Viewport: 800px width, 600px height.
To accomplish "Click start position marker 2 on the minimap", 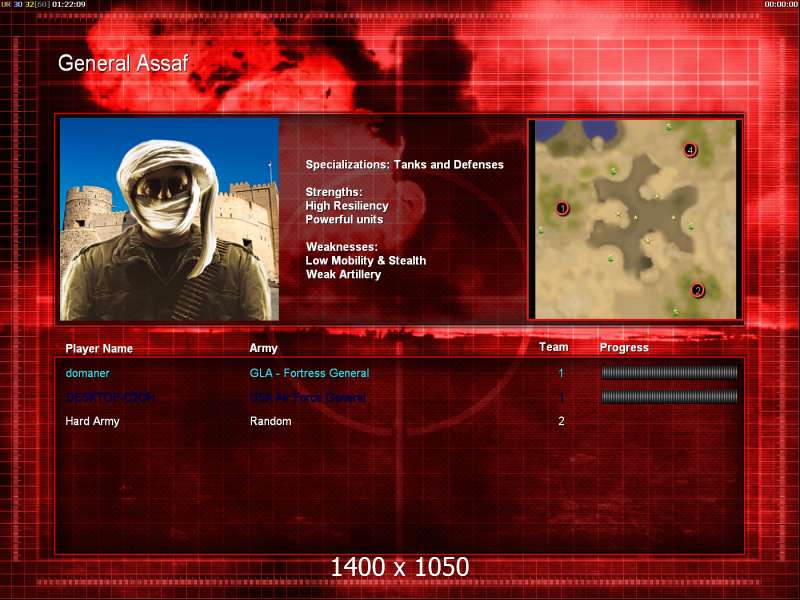I will coord(697,290).
